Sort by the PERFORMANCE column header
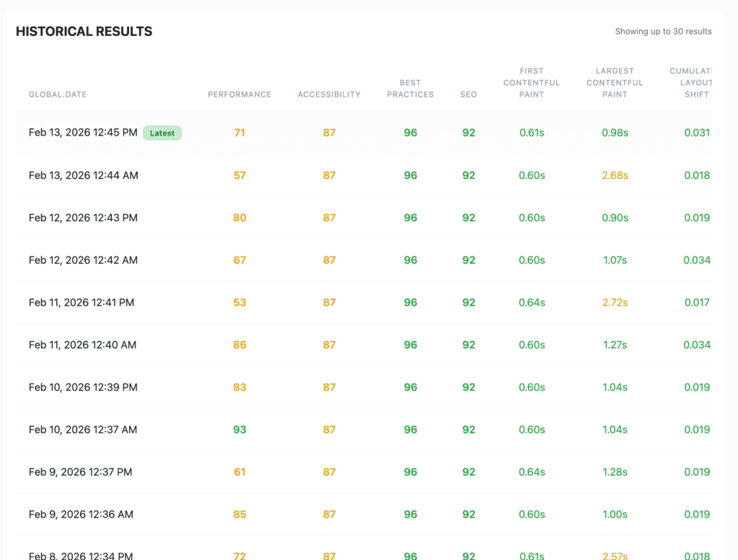738x560 pixels. (239, 94)
